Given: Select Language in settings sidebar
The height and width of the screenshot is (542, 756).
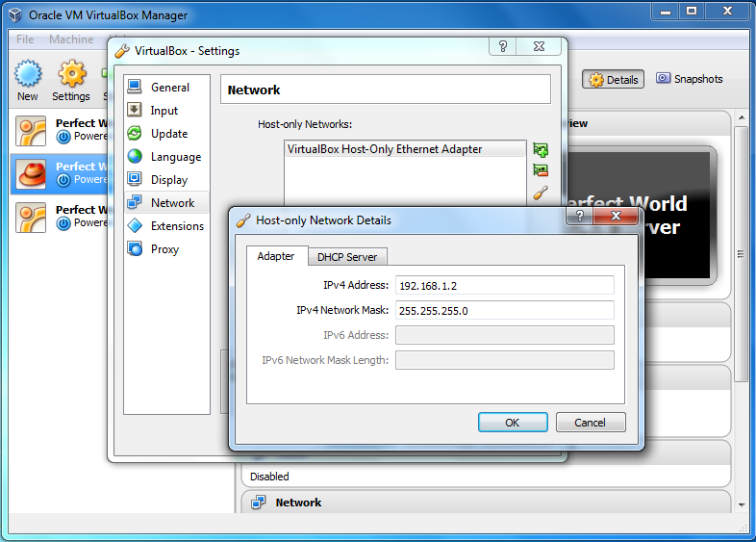Looking at the screenshot, I should point(166,157).
